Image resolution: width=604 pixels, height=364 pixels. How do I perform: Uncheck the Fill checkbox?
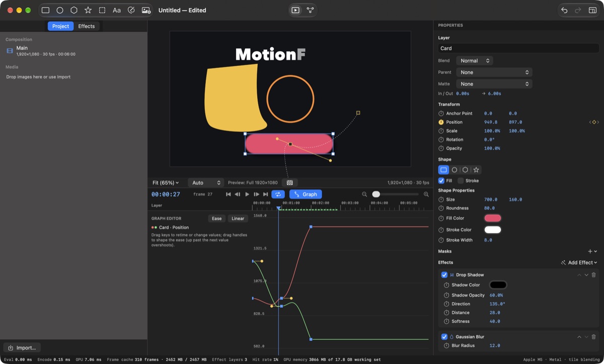pyautogui.click(x=441, y=181)
